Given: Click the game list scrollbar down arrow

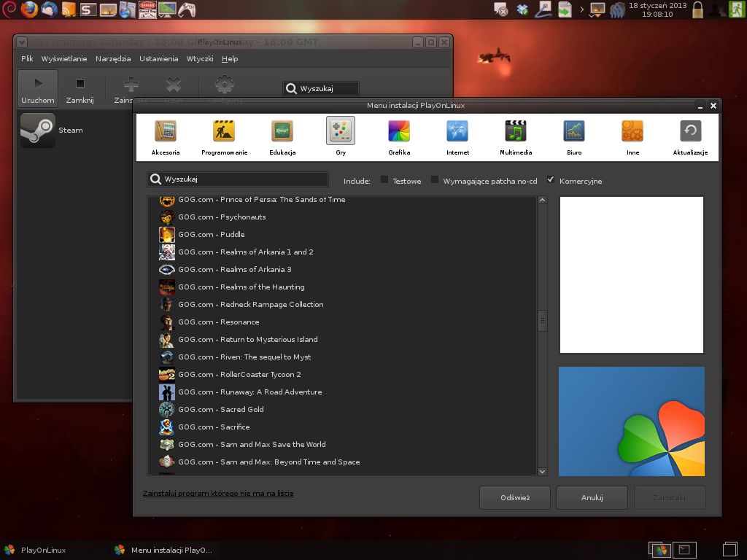Looking at the screenshot, I should click(542, 472).
